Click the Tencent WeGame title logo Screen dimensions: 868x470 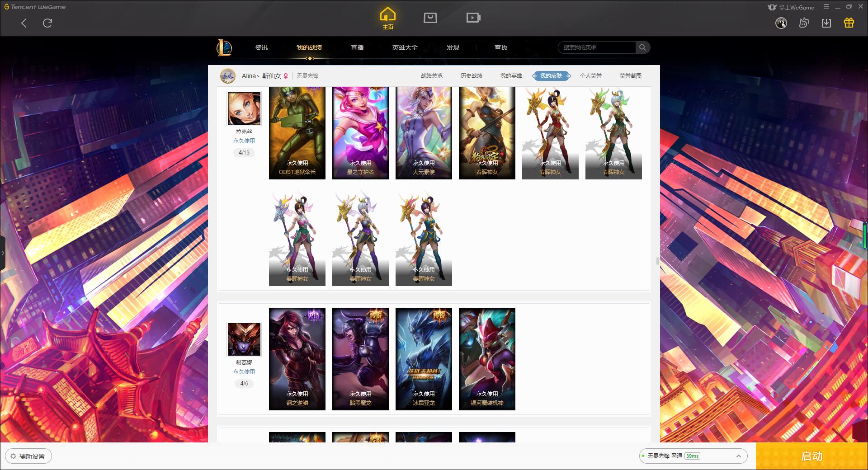pos(35,7)
